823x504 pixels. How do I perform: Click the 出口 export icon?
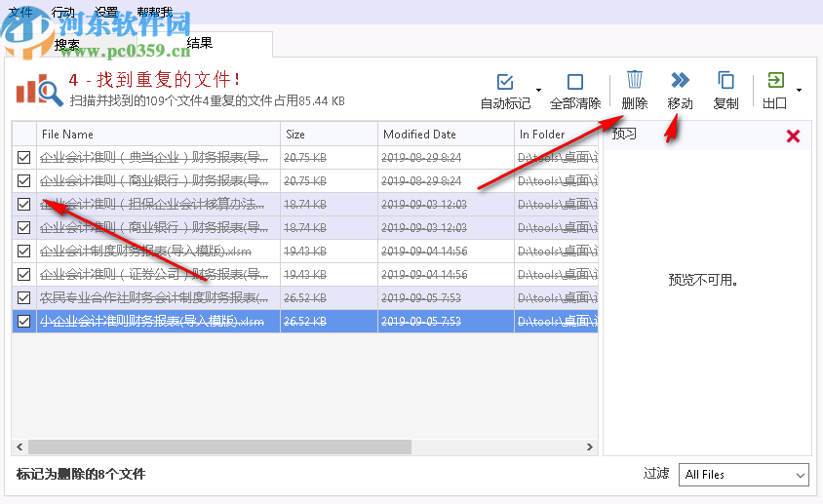click(x=775, y=80)
